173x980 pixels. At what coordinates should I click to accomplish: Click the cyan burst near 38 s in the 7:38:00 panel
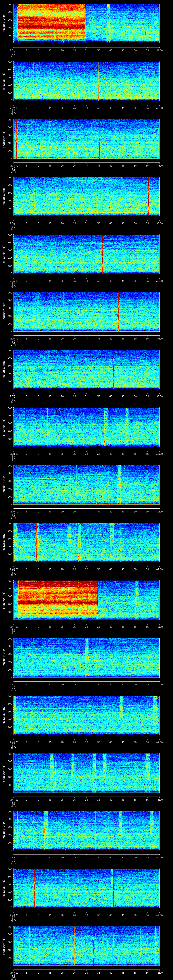coord(106,427)
